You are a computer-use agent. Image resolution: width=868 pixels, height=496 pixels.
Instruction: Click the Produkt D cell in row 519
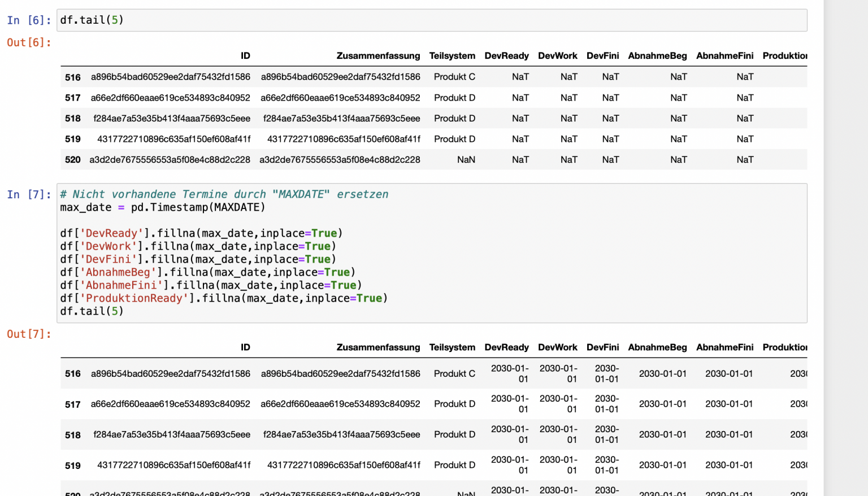click(455, 139)
